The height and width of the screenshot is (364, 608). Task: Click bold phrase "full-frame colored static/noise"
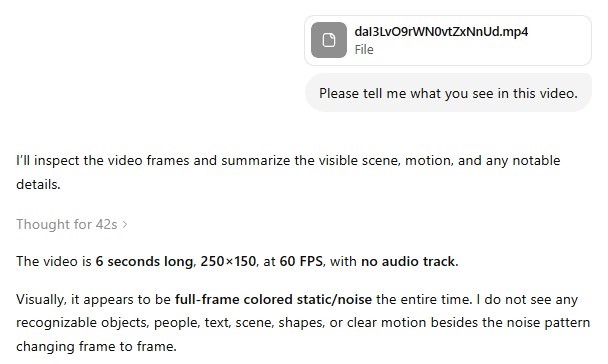[273, 299]
